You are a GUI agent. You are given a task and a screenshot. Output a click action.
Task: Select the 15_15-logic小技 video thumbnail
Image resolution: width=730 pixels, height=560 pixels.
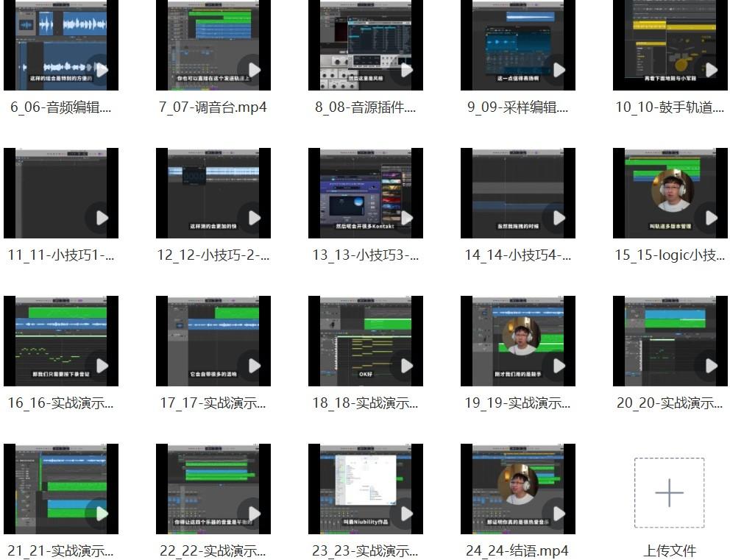pos(670,193)
